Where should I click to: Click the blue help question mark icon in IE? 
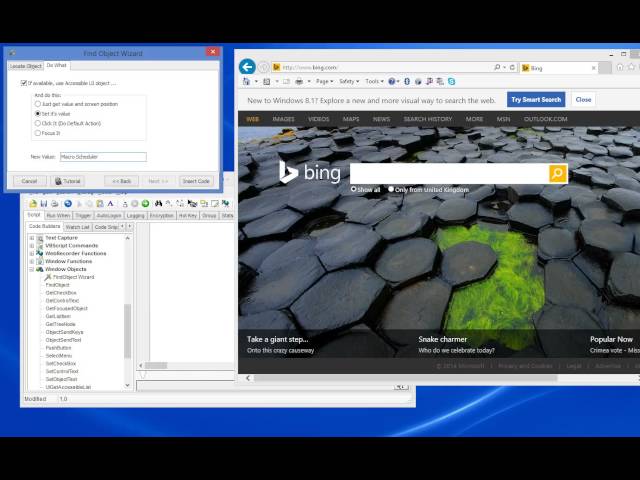(392, 82)
